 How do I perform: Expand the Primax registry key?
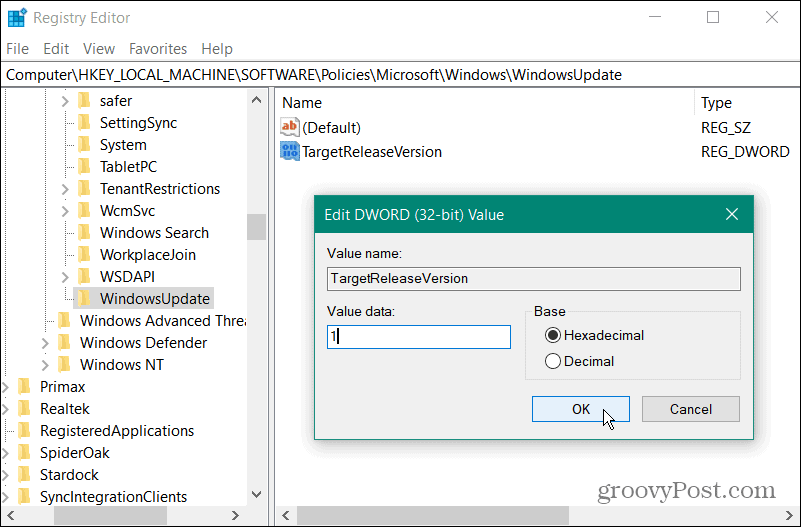6,387
